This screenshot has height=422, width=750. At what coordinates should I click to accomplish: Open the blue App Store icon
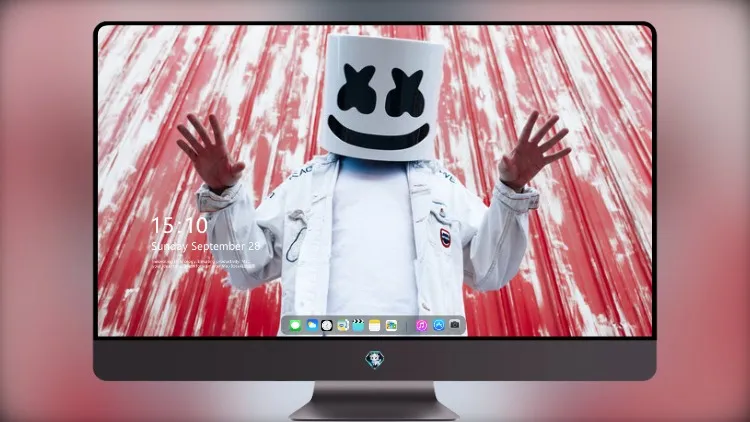pyautogui.click(x=439, y=325)
